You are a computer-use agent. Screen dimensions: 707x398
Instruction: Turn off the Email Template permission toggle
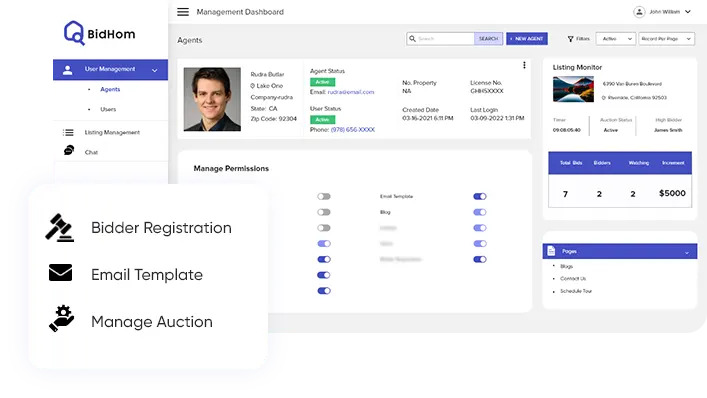pos(480,197)
